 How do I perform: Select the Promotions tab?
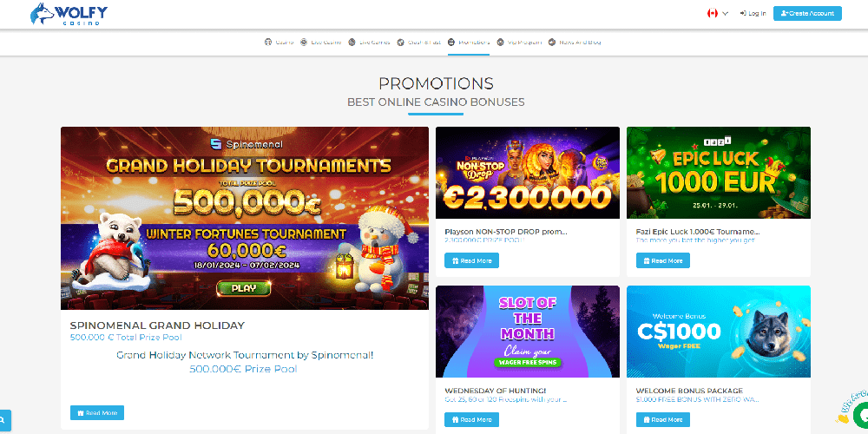click(x=469, y=42)
